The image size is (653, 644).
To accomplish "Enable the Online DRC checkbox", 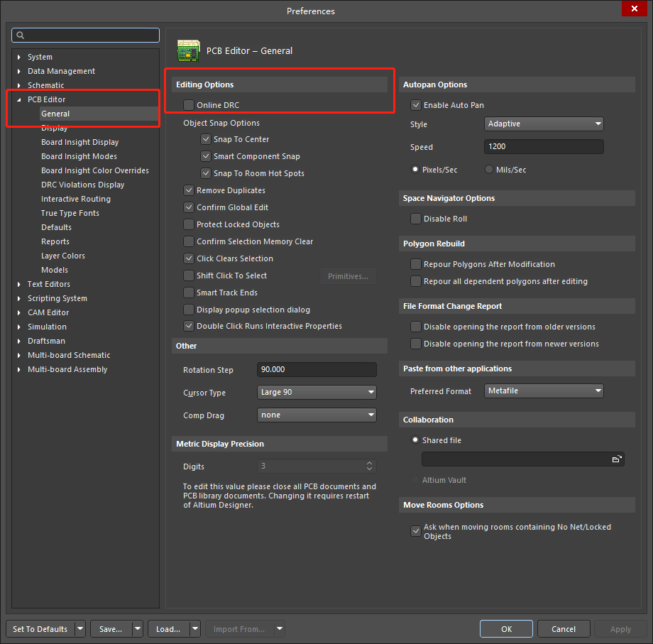I will click(189, 104).
